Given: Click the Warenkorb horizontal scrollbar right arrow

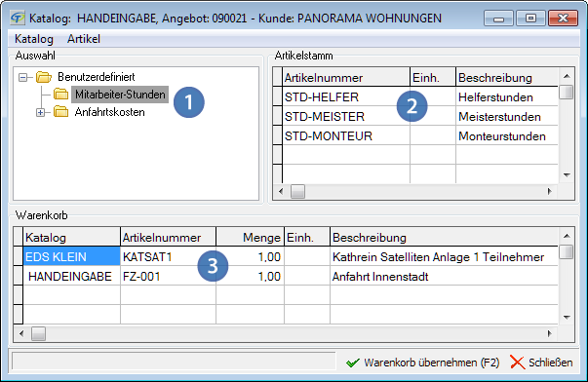Looking at the screenshot, I should pyautogui.click(x=550, y=333).
